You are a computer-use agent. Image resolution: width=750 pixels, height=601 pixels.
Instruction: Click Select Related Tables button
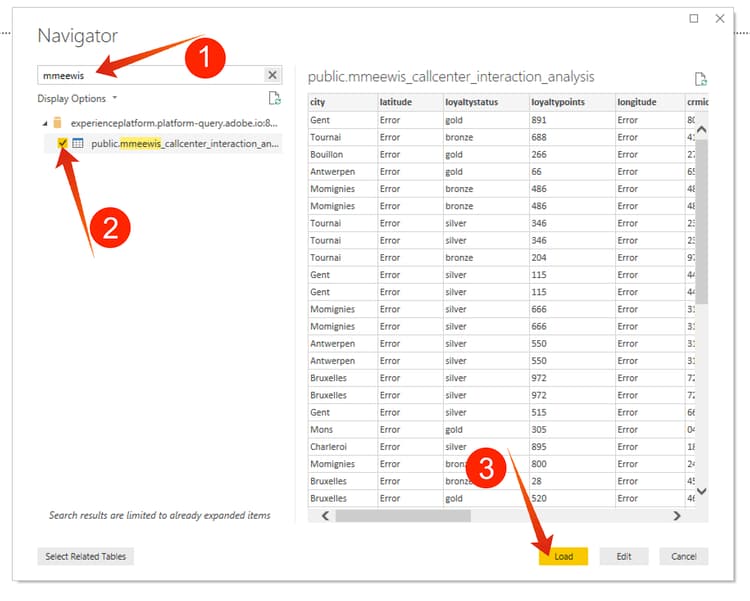click(x=86, y=556)
